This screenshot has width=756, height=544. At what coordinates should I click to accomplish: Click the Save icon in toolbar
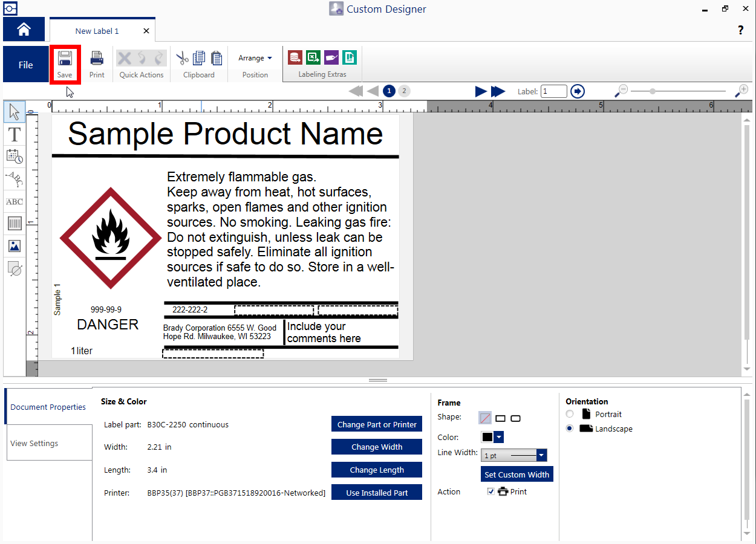click(65, 59)
